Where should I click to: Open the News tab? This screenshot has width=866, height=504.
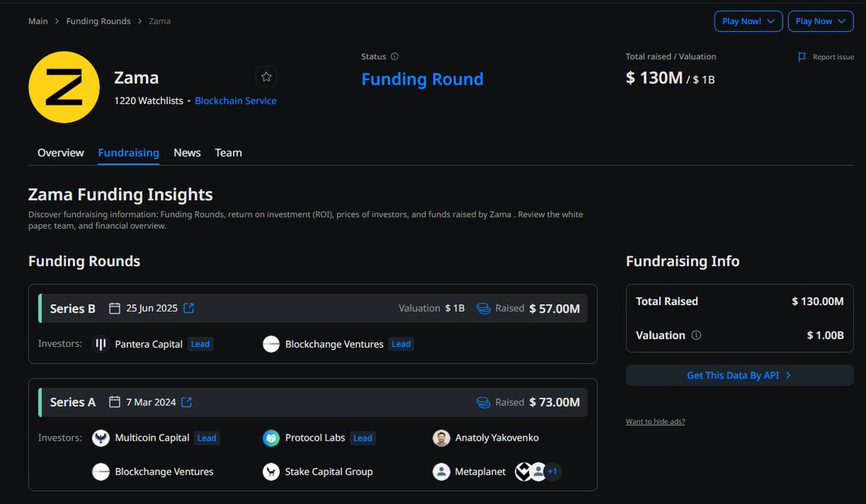click(x=187, y=153)
